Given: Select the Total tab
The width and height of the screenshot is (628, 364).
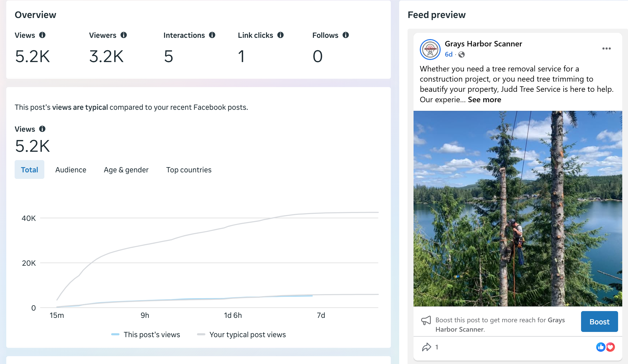Looking at the screenshot, I should pyautogui.click(x=29, y=170).
